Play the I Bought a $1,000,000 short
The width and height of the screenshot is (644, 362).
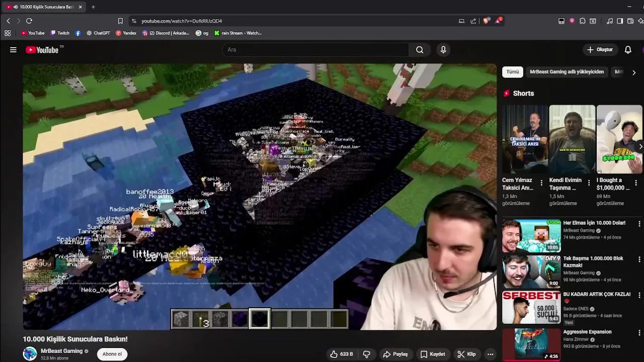pos(619,139)
